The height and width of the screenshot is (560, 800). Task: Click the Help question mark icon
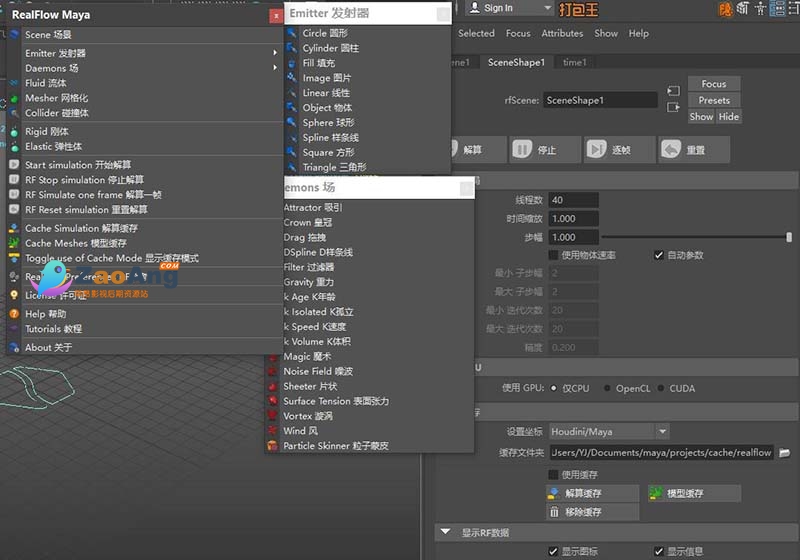(x=14, y=314)
